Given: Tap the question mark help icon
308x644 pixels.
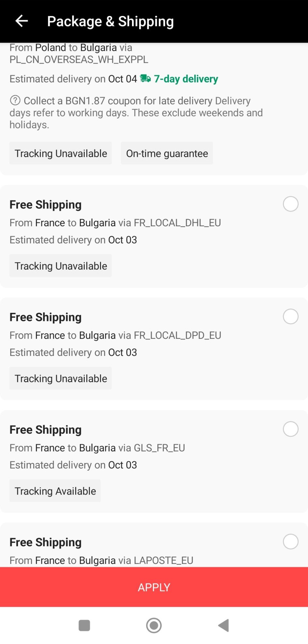Looking at the screenshot, I should (15, 101).
